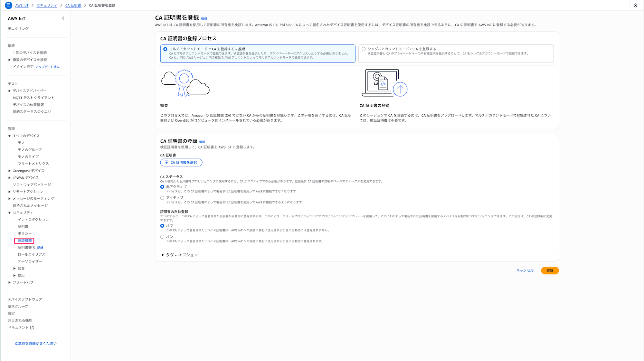
Task: Choose アクティブ CA status
Action: [162, 198]
